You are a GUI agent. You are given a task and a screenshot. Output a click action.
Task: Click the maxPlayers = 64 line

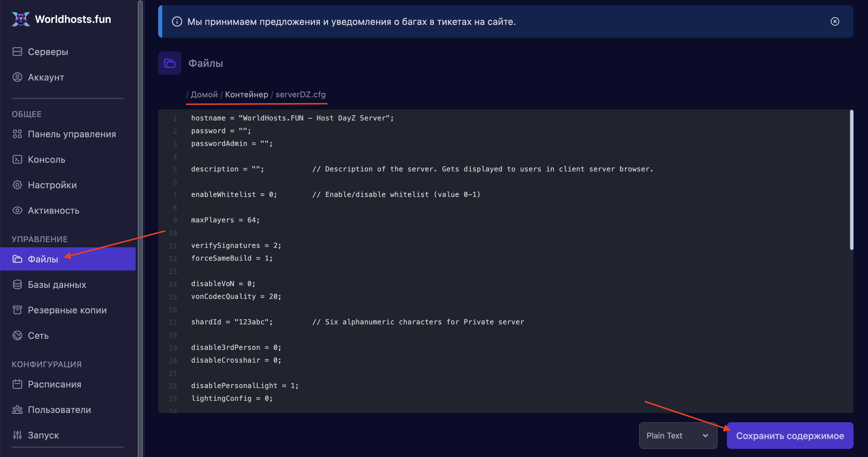[225, 220]
